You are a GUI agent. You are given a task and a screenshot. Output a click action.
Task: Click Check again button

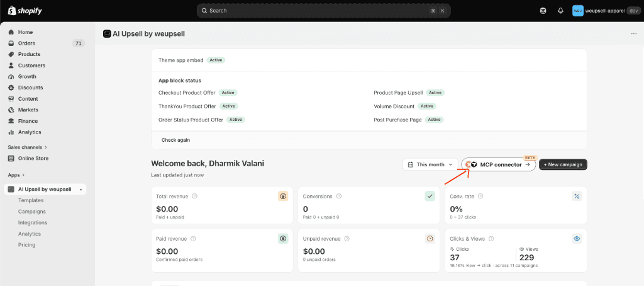tap(176, 140)
